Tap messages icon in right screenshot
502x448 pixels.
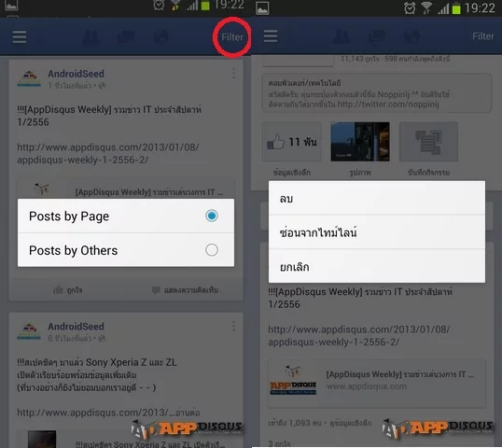point(377,36)
